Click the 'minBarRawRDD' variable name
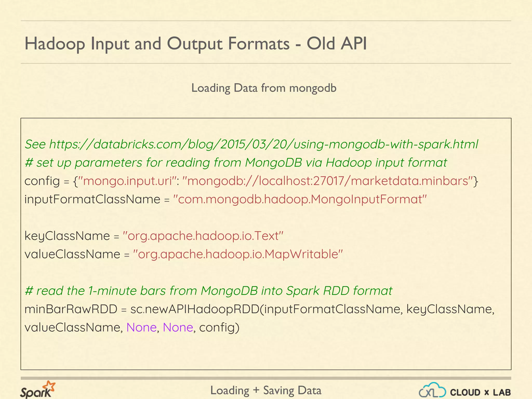 pos(71,309)
